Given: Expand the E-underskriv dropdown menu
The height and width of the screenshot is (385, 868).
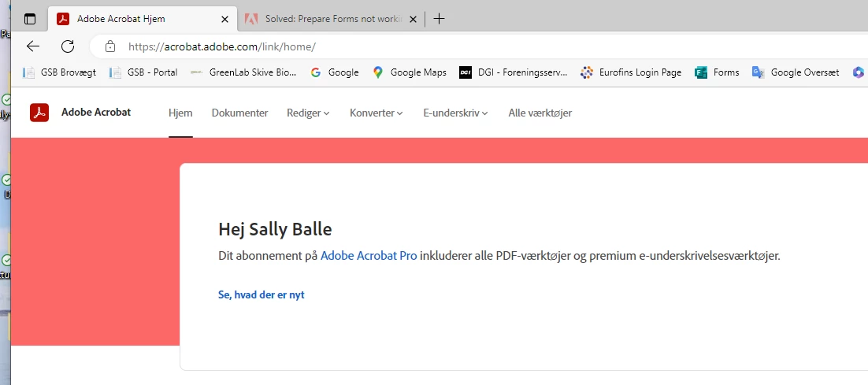Looking at the screenshot, I should pyautogui.click(x=455, y=113).
